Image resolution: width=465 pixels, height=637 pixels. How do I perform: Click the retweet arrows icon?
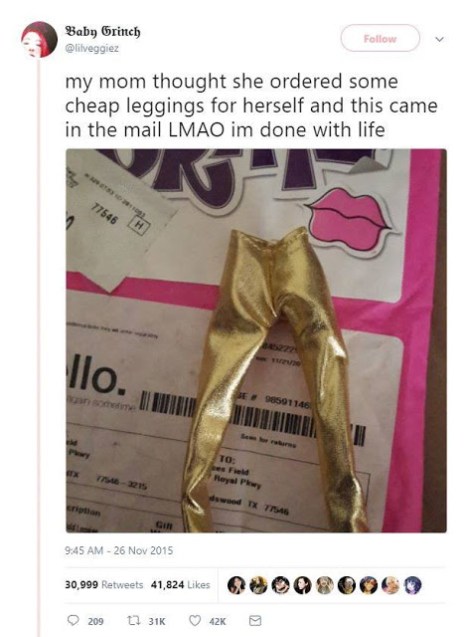[132, 621]
